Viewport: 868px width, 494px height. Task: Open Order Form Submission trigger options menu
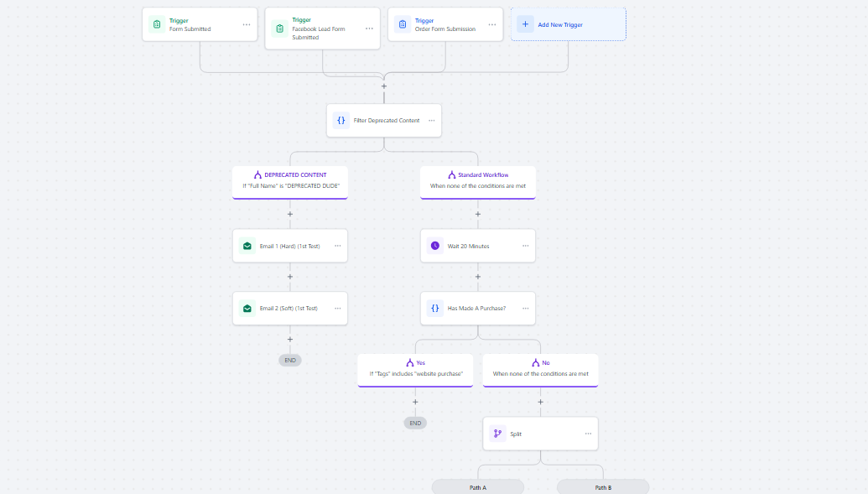[492, 24]
